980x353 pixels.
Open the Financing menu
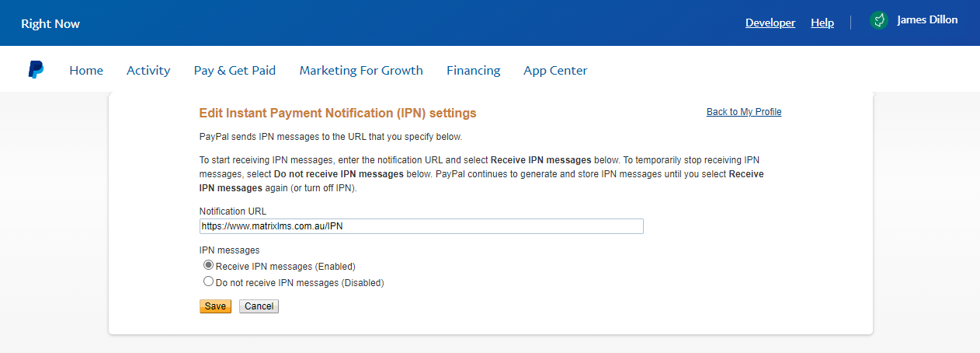pyautogui.click(x=473, y=71)
